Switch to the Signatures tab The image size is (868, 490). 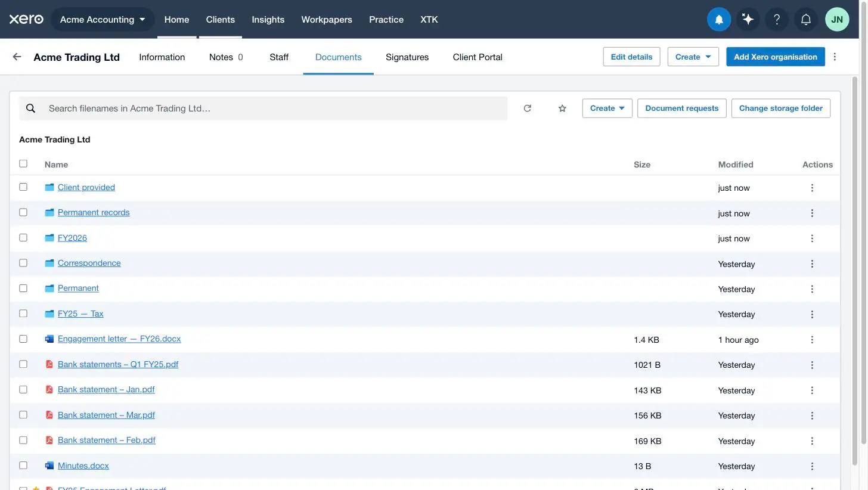click(x=407, y=57)
